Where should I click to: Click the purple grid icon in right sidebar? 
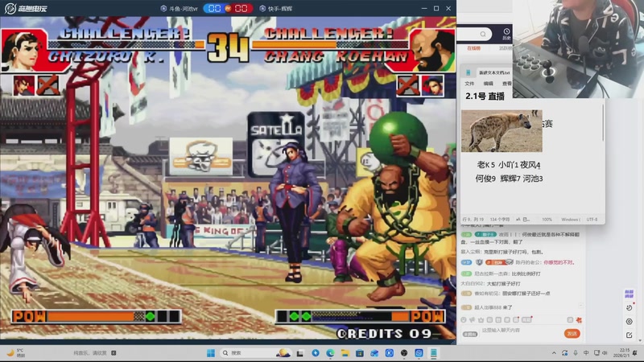pos(629,294)
